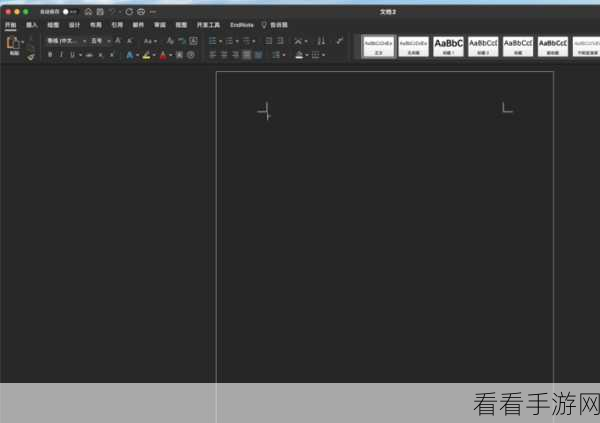The width and height of the screenshot is (600, 423).
Task: Open the 告诉我 (Tell me) search
Action: pos(274,25)
